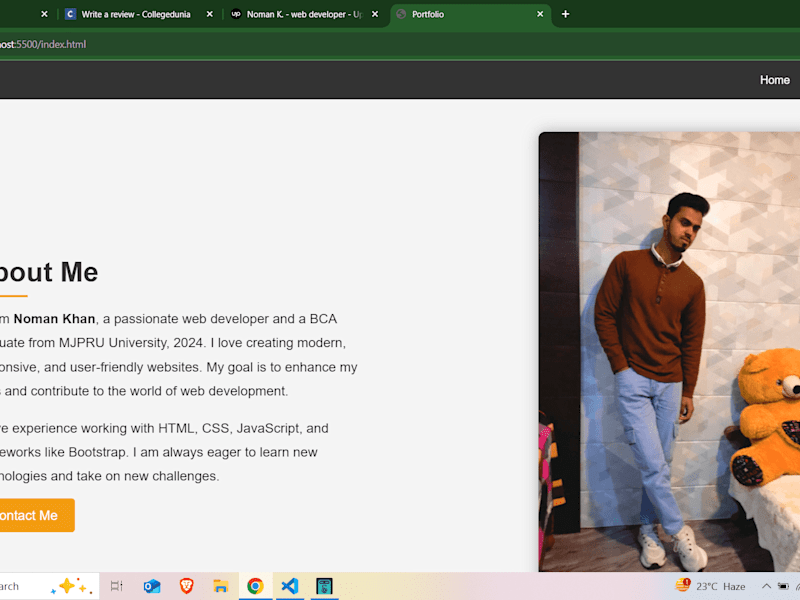
Task: Open Brave browser in the taskbar
Action: tap(186, 586)
